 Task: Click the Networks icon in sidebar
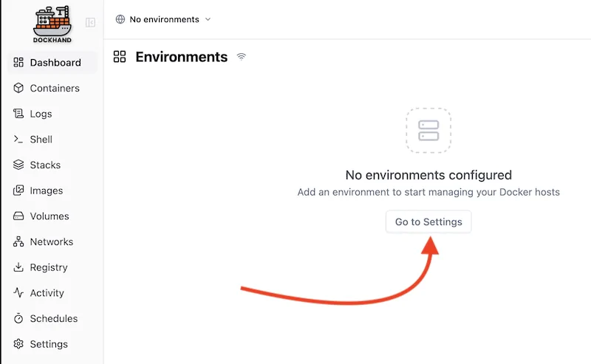[18, 242]
